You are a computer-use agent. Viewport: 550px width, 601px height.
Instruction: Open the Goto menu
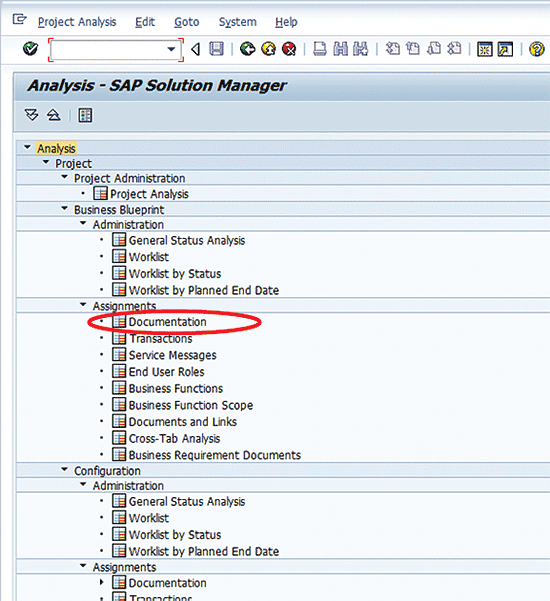187,22
